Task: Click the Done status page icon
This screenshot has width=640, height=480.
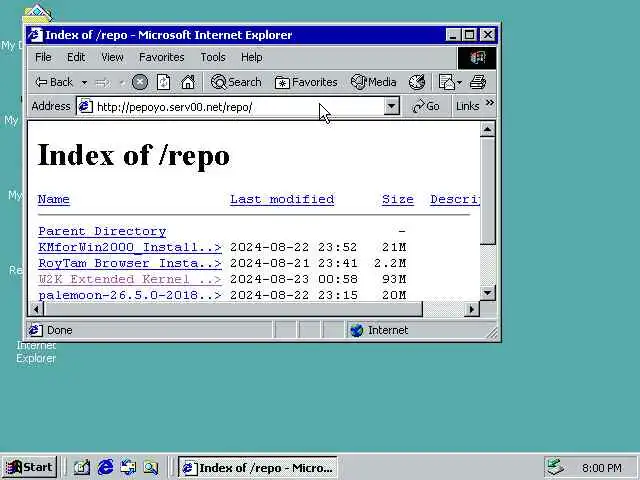Action: coord(35,330)
